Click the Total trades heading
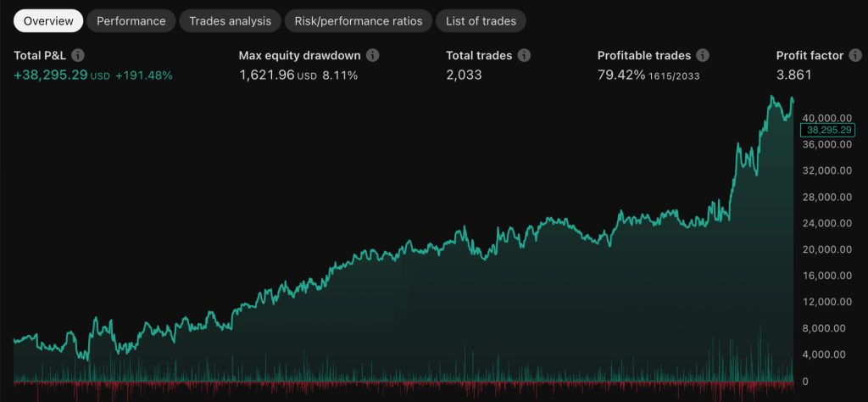This screenshot has height=402, width=868. click(x=479, y=55)
